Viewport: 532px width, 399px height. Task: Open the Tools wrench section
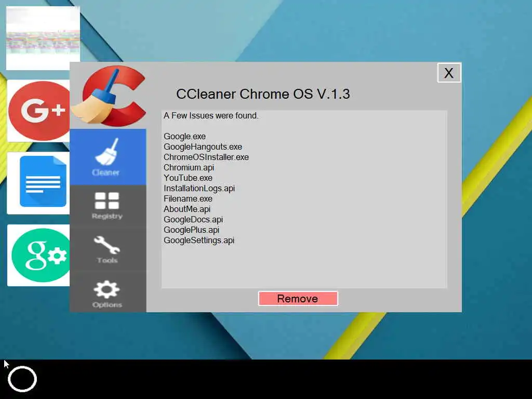(108, 249)
